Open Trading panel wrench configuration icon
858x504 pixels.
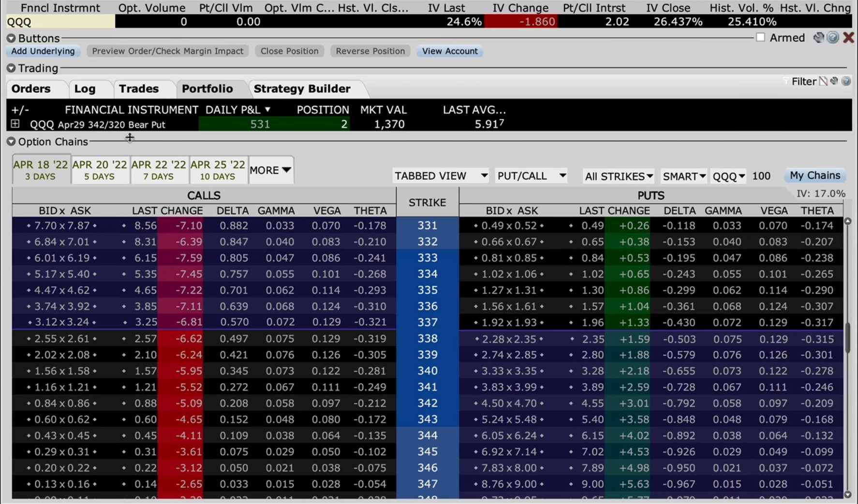coord(834,81)
